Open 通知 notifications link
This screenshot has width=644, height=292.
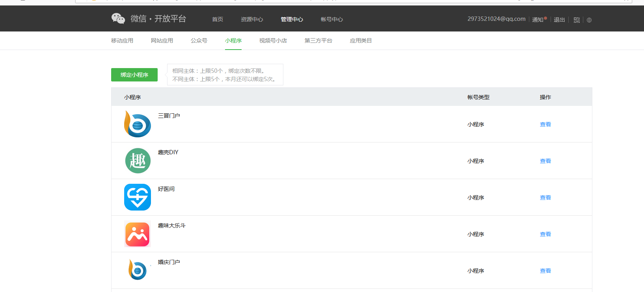pyautogui.click(x=538, y=20)
